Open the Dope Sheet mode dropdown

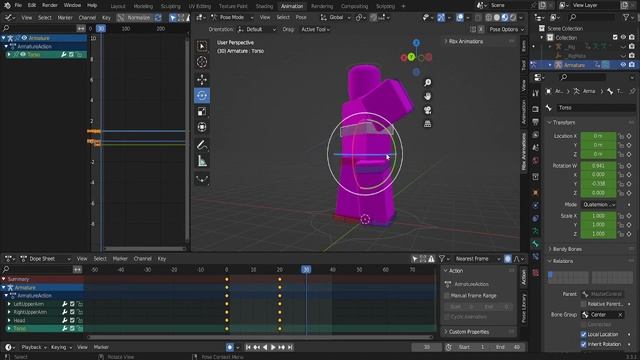(x=45, y=259)
